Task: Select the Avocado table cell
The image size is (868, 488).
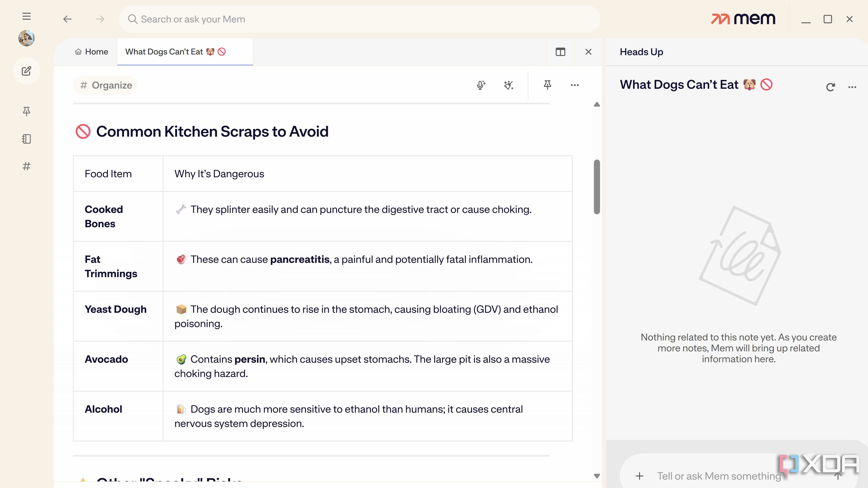Action: tap(118, 366)
